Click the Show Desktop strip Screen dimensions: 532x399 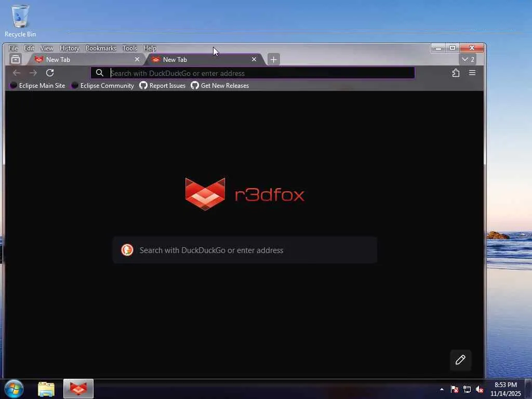[528, 389]
